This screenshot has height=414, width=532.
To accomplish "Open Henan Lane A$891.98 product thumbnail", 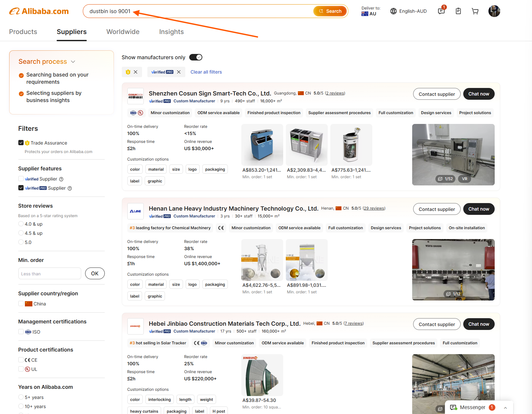I will click(307, 260).
